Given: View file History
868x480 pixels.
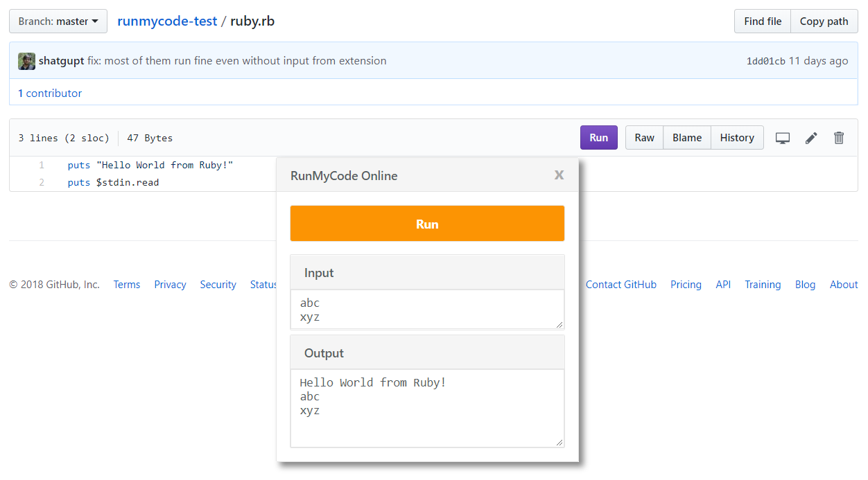Looking at the screenshot, I should click(x=737, y=138).
